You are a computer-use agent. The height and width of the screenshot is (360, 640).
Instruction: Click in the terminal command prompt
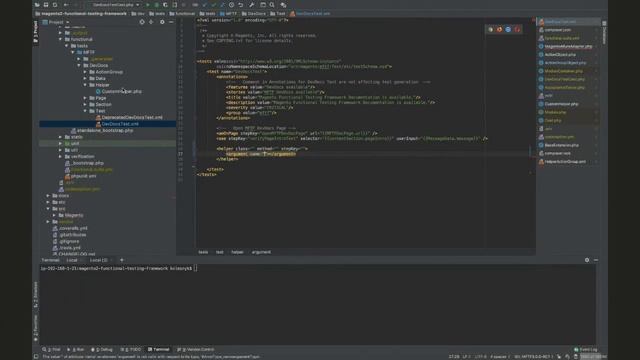(196, 268)
